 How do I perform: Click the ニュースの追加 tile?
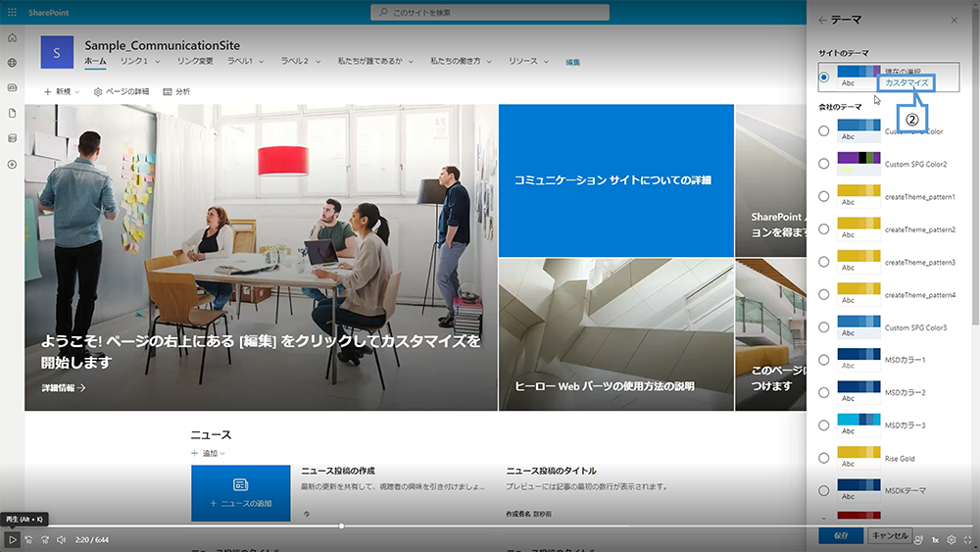click(x=241, y=493)
